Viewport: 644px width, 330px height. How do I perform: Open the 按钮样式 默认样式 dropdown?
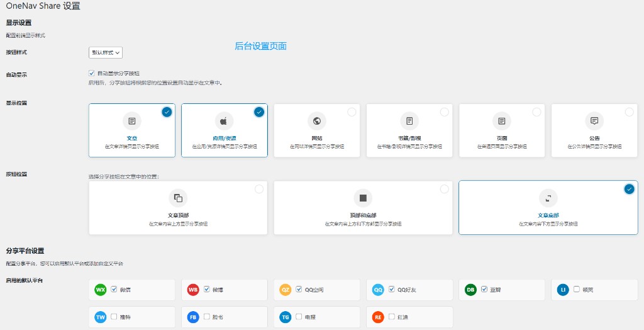coord(106,53)
